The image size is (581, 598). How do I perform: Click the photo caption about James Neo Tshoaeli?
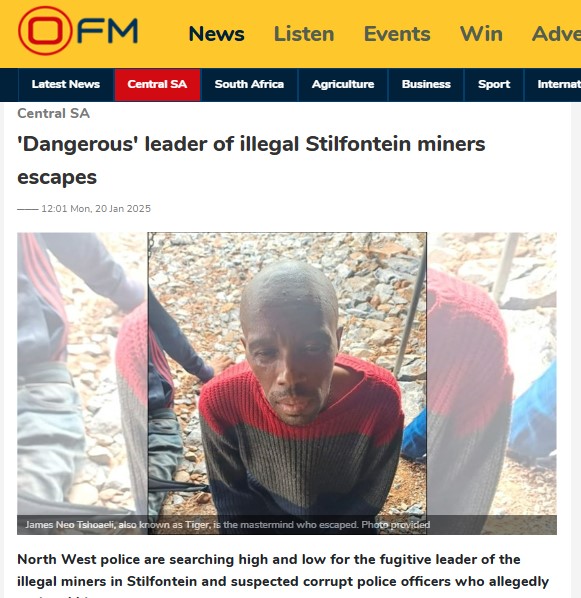pos(228,525)
